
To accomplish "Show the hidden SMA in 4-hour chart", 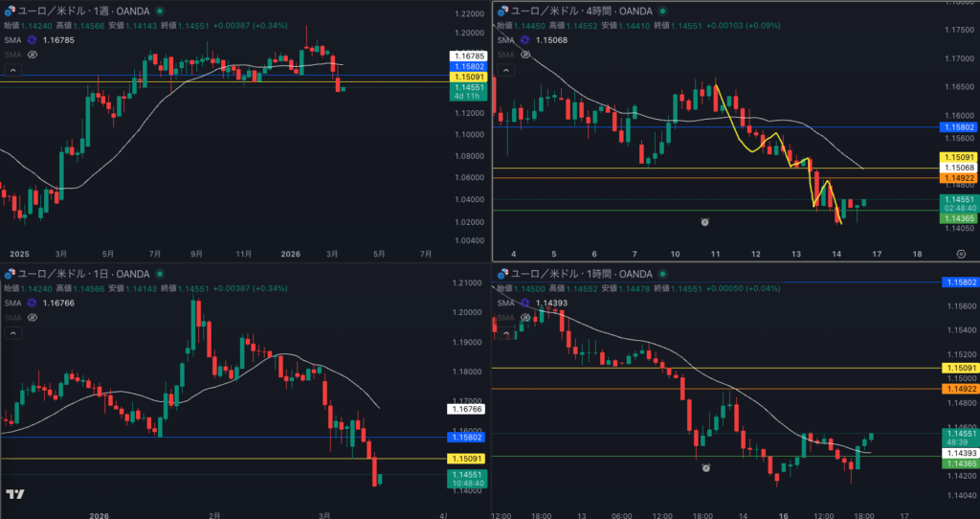I will 523,55.
